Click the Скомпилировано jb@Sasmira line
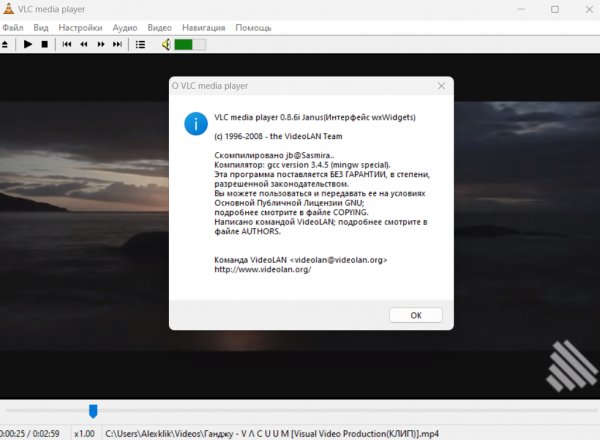This screenshot has width=600, height=440. (x=274, y=155)
